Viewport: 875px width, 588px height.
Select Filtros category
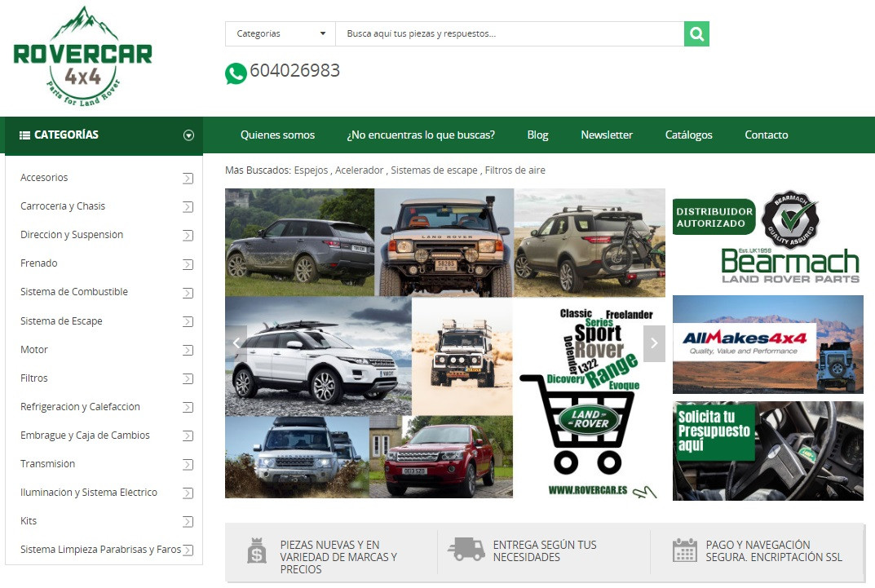point(34,378)
